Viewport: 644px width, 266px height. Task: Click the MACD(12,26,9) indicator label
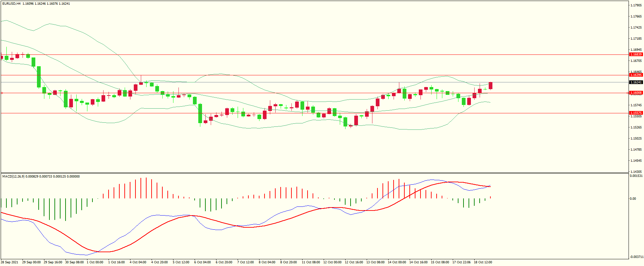click(x=13, y=177)
